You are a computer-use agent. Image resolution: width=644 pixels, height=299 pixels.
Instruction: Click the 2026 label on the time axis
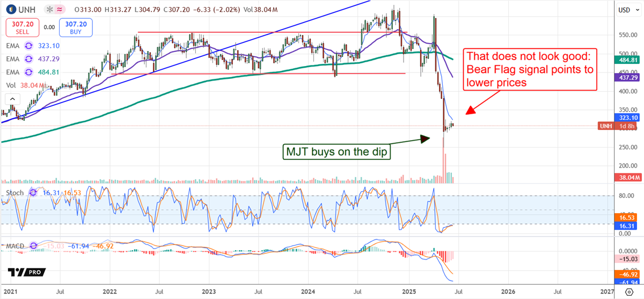508,292
